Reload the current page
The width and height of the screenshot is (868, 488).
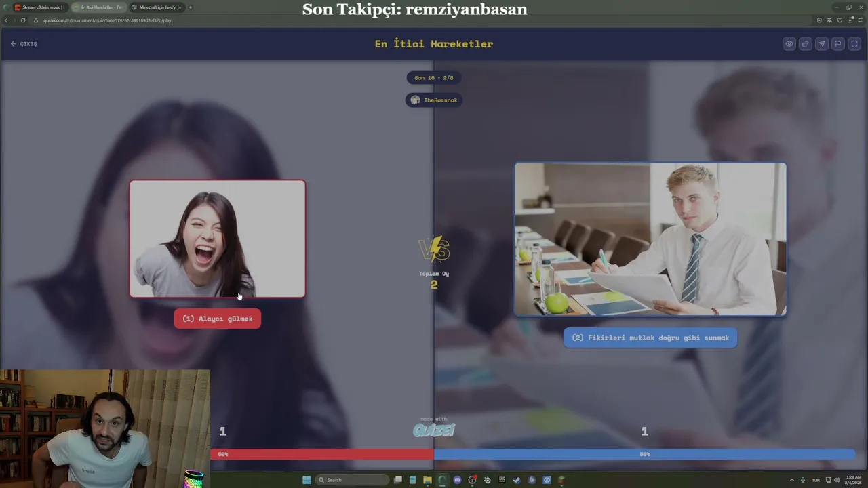coord(23,20)
